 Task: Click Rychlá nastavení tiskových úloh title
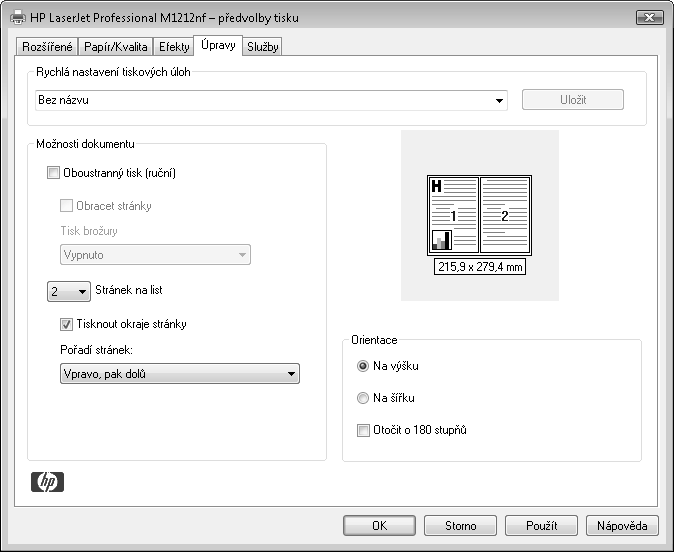point(113,72)
